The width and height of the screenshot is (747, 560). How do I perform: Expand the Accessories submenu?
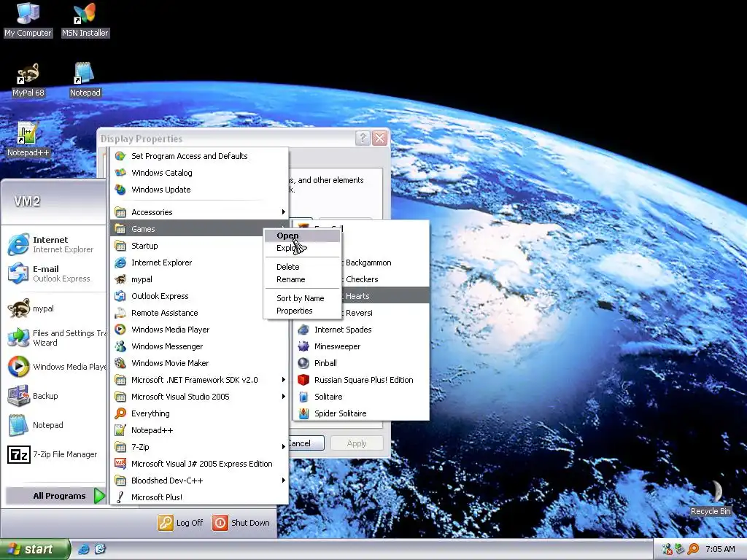click(199, 212)
